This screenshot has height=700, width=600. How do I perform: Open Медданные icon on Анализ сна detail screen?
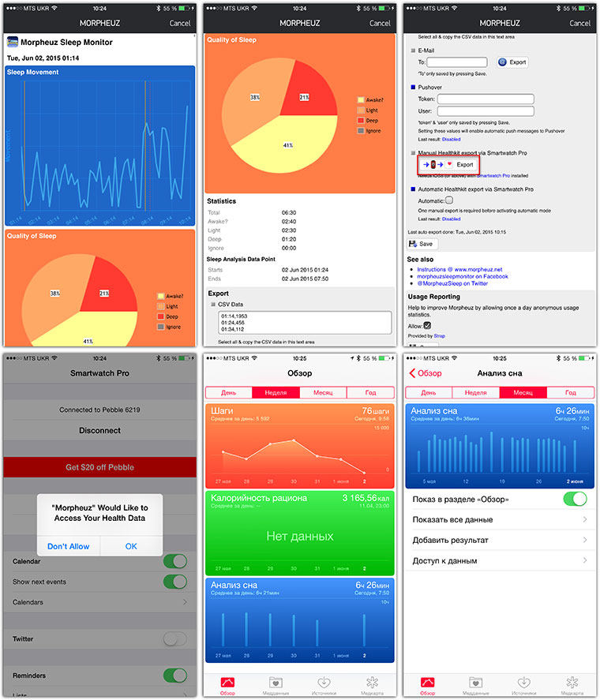point(476,682)
